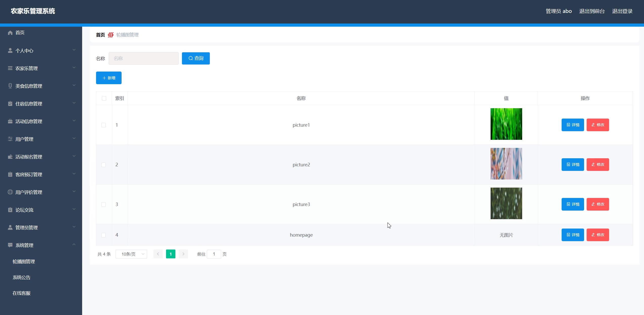Open the 10条/页 page size dropdown

tap(131, 254)
